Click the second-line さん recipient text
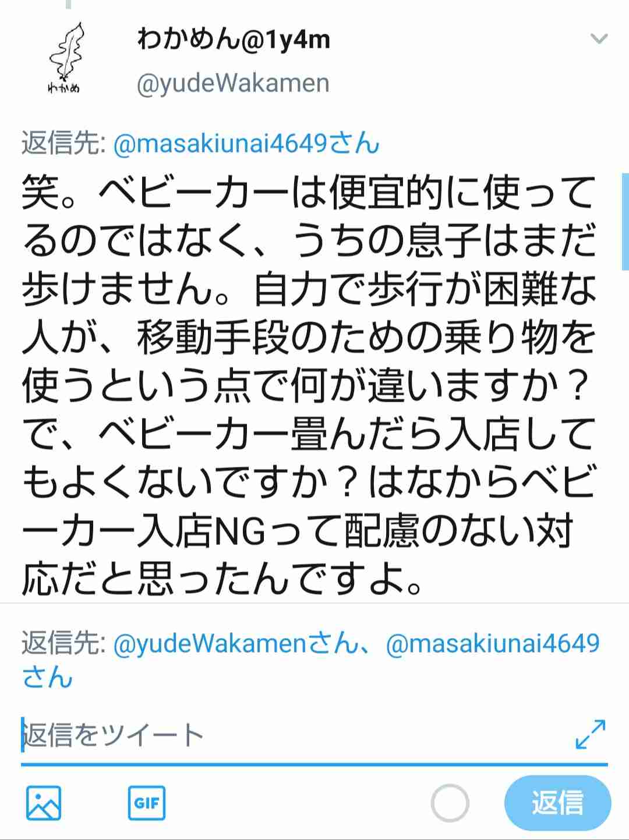 (47, 677)
